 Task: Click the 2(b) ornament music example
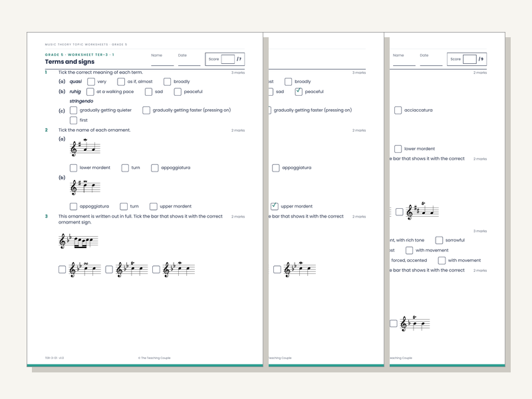[x=85, y=187]
